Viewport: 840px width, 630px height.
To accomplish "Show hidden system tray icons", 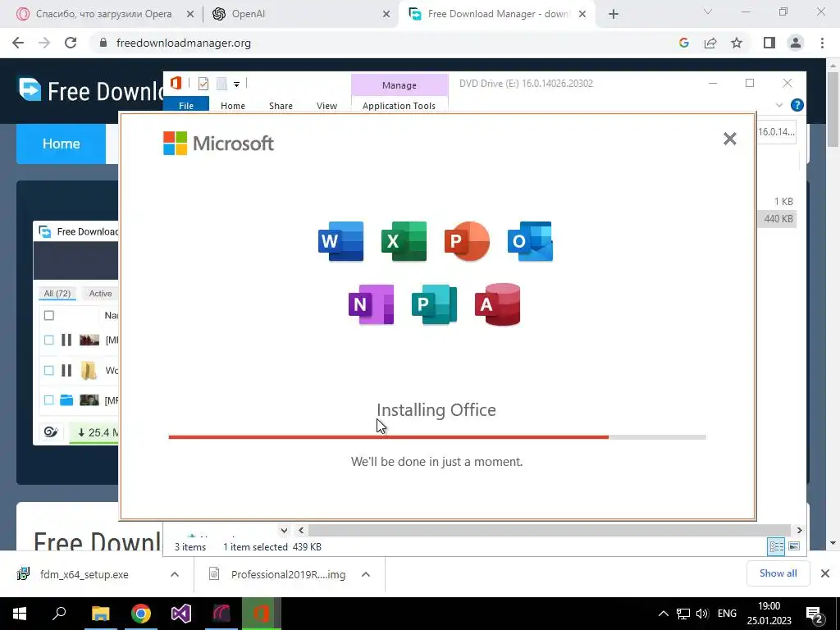I will coord(663,614).
